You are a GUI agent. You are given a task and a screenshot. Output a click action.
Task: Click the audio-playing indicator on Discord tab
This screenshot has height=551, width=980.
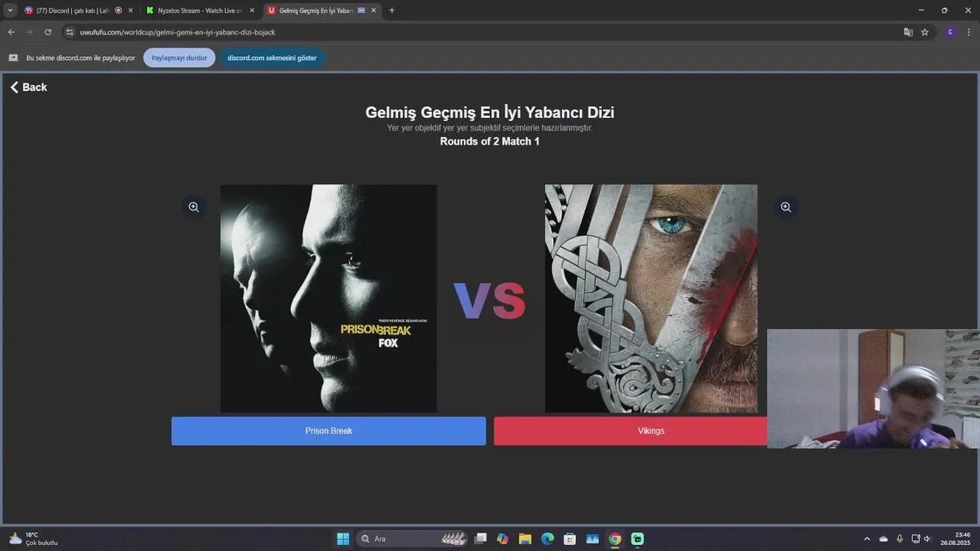pos(118,11)
